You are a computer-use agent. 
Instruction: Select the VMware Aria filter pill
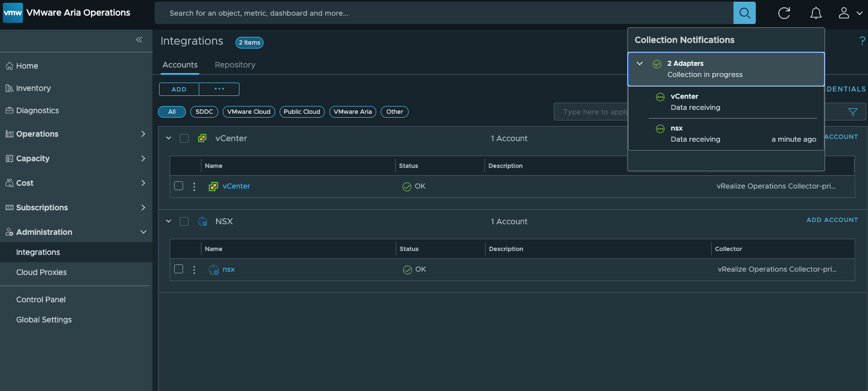(x=353, y=112)
